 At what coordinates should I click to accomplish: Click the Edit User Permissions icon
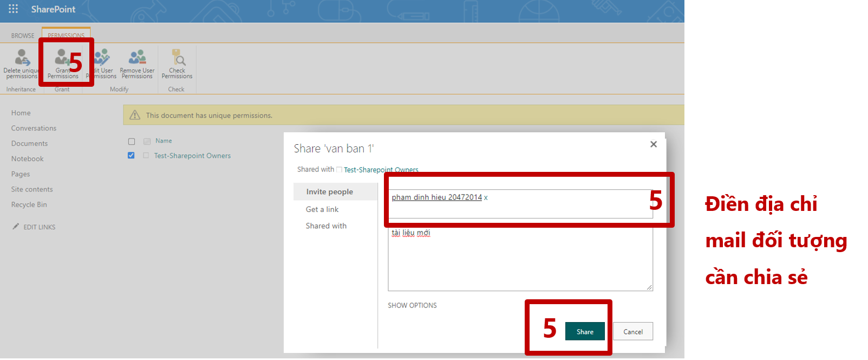pyautogui.click(x=103, y=57)
